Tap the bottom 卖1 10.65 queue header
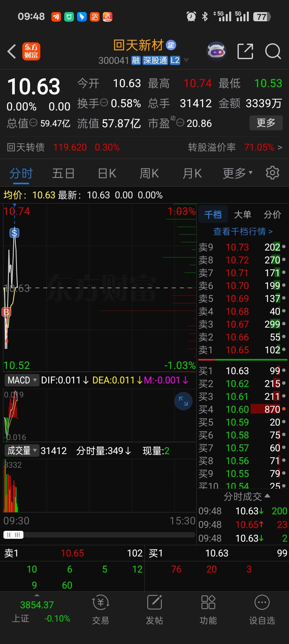This screenshot has width=289, height=644. (x=73, y=553)
